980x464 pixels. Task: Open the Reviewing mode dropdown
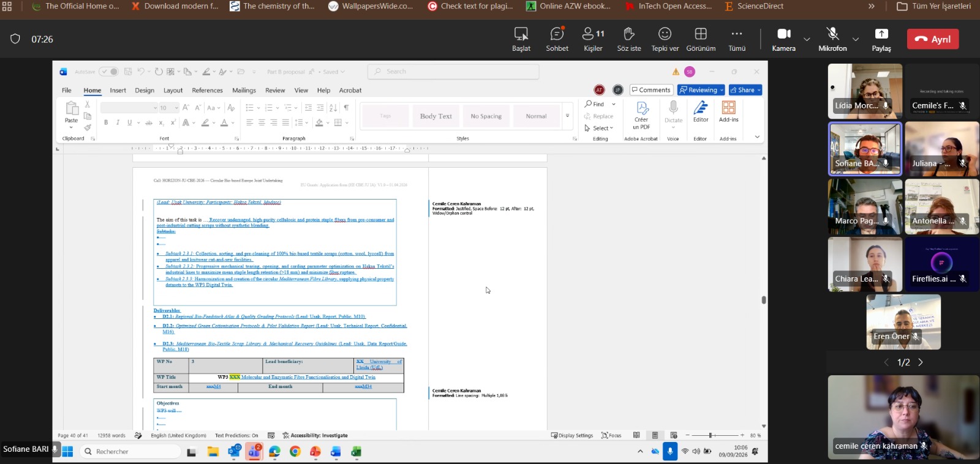click(x=701, y=90)
